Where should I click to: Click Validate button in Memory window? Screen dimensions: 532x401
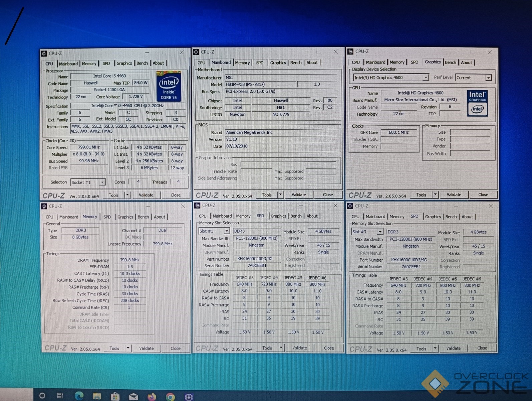pos(146,348)
